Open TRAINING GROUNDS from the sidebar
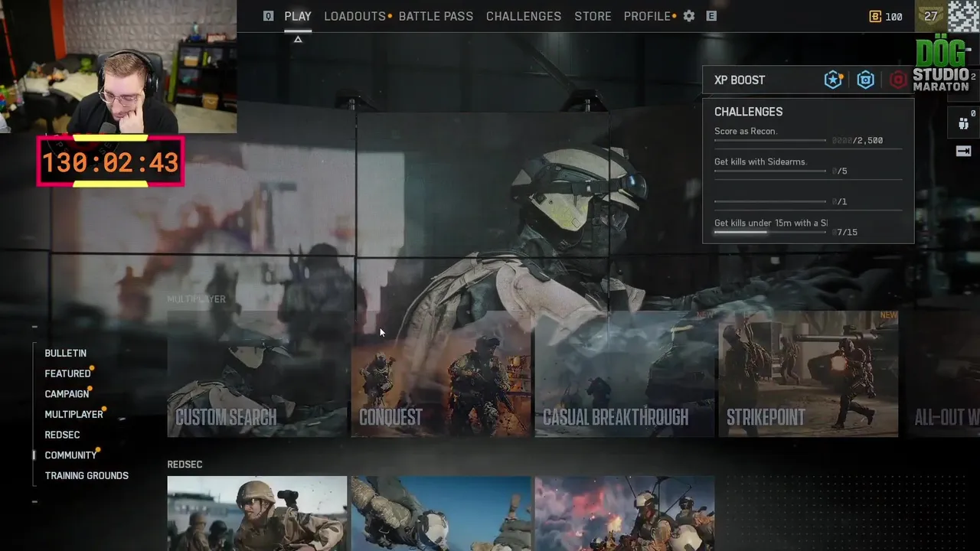Image resolution: width=980 pixels, height=551 pixels. pos(87,476)
